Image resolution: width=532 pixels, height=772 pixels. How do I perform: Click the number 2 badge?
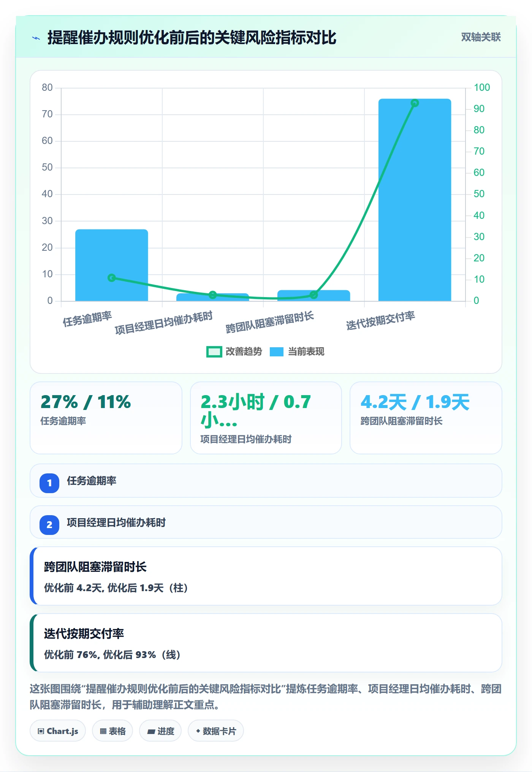(49, 525)
